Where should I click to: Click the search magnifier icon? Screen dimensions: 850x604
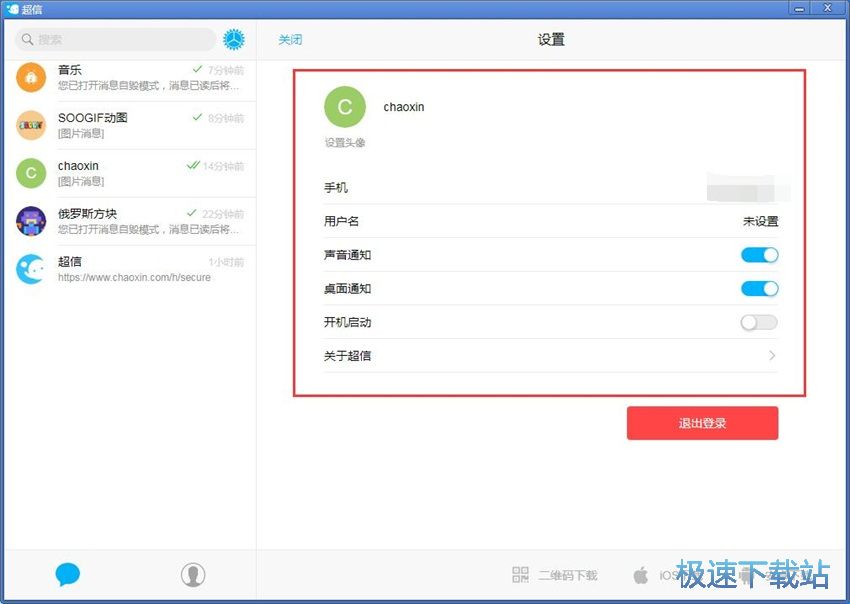(27, 40)
